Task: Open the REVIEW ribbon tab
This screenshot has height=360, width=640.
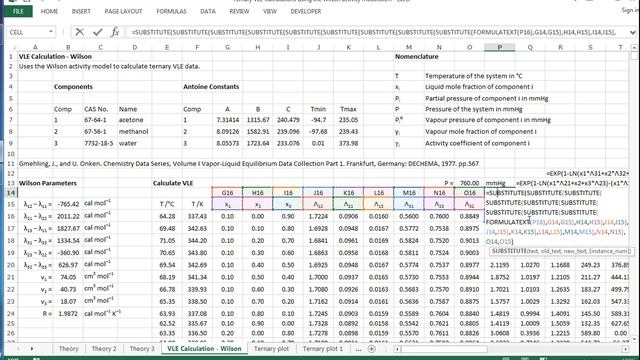Action: pyautogui.click(x=239, y=11)
